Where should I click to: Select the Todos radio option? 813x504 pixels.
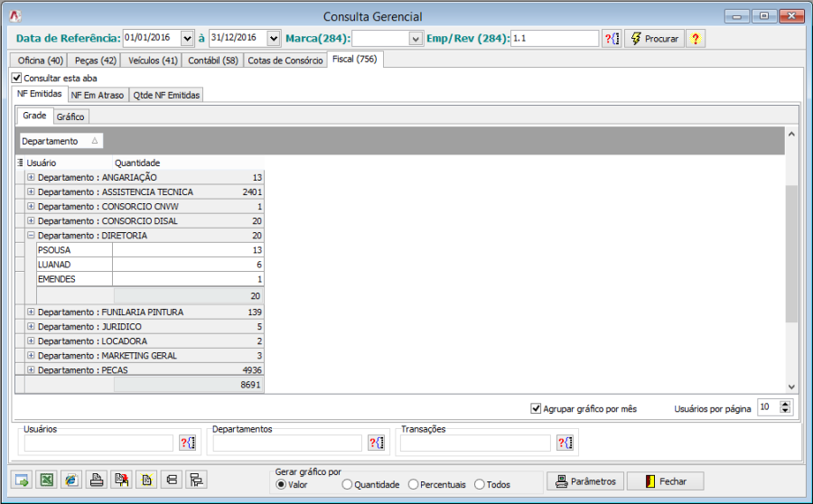click(x=480, y=484)
